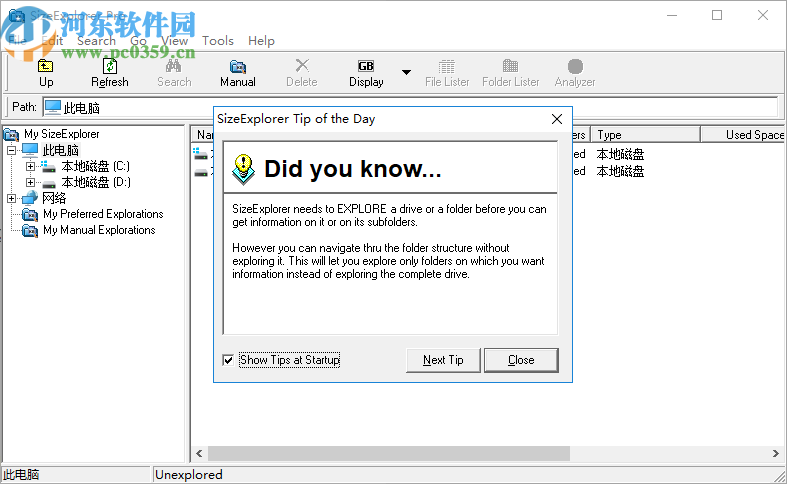Select 本地磁盘 (C:) label in tree

[x=95, y=166]
